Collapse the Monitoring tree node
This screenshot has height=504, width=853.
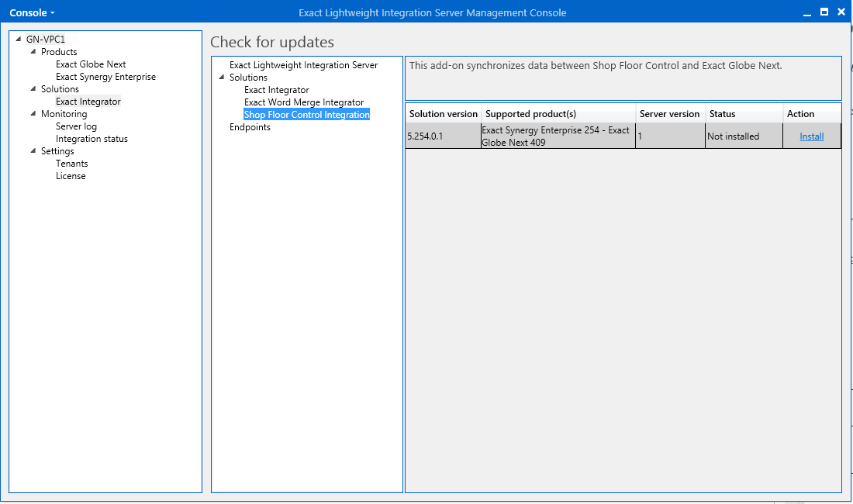click(33, 114)
